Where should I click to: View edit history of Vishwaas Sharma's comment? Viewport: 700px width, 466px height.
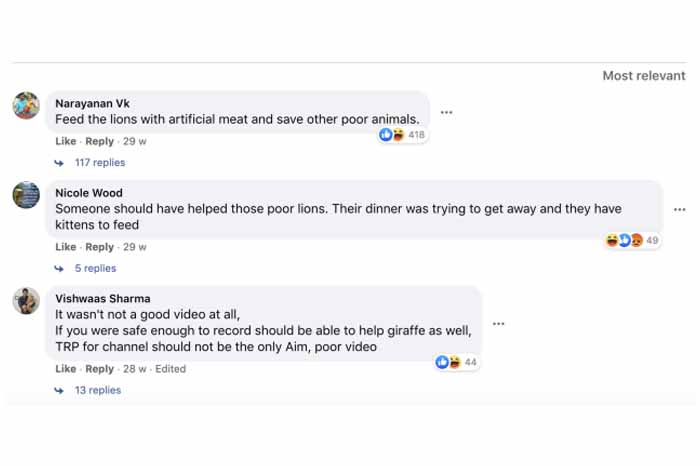click(171, 369)
